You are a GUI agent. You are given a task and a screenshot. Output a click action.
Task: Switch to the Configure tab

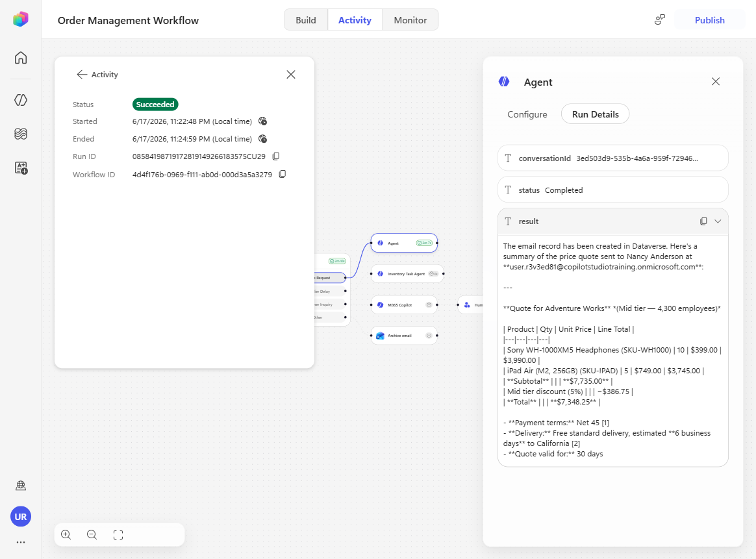527,114
